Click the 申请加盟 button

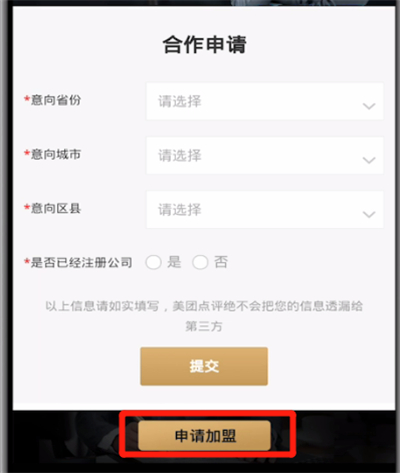204,435
